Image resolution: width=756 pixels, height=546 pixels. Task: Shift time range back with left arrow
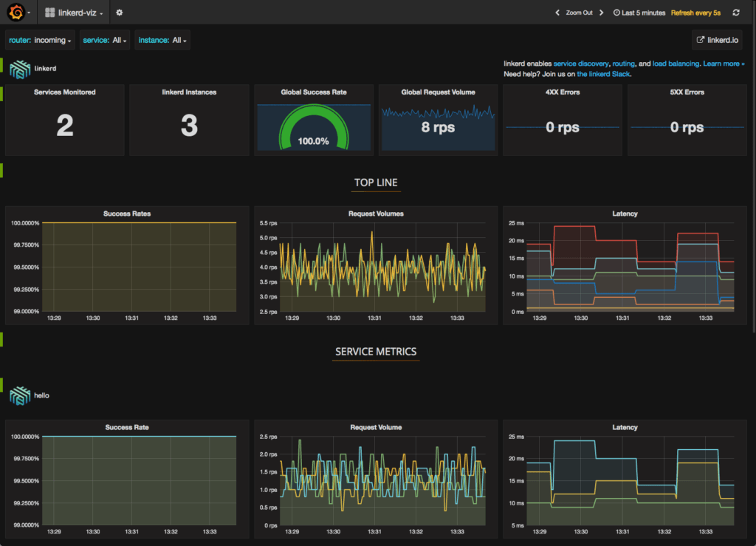[556, 13]
